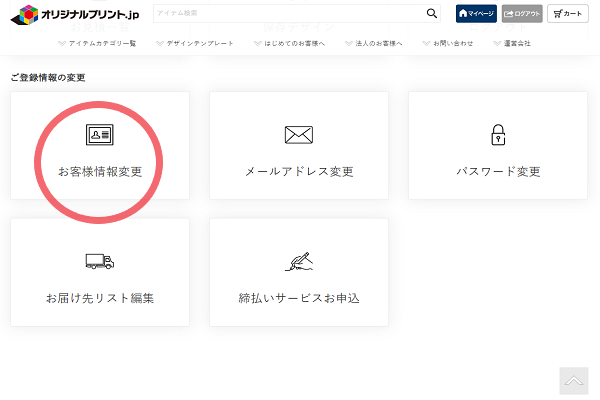
Task: Click the オリジナルプリント.jp logo
Action: [x=74, y=14]
